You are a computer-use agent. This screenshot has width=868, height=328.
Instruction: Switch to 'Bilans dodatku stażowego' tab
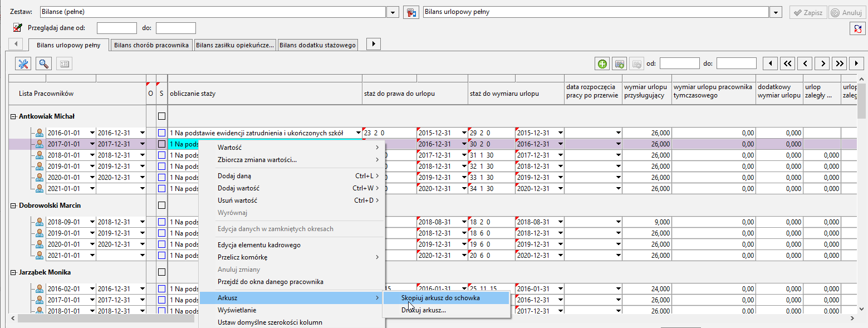tap(317, 45)
